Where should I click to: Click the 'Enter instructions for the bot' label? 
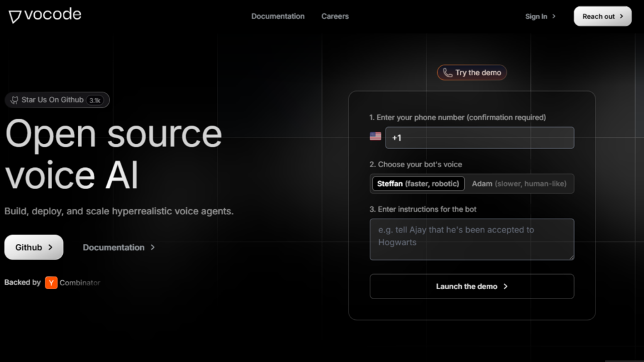coord(423,209)
